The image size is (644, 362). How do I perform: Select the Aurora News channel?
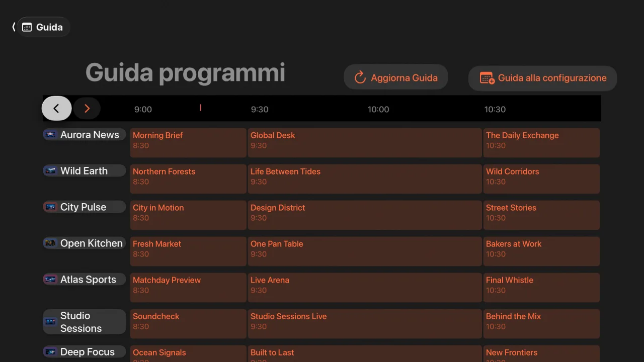tap(85, 134)
